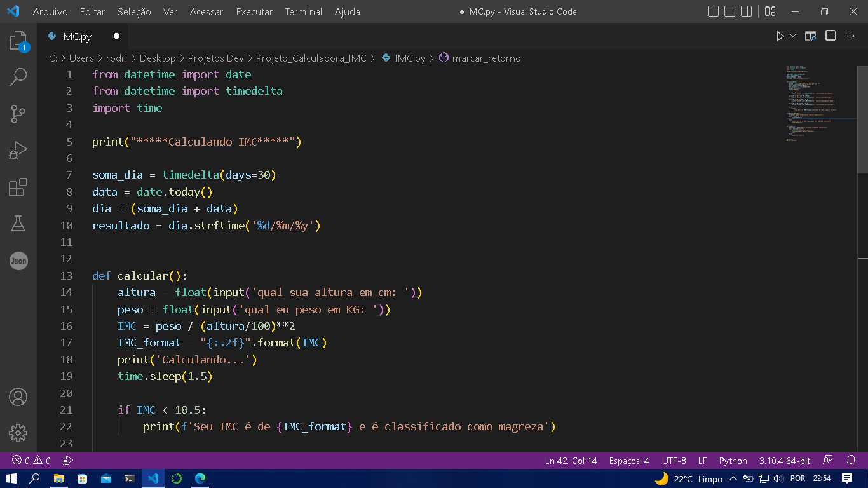
Task: Open Windows taskbar search
Action: (35, 478)
